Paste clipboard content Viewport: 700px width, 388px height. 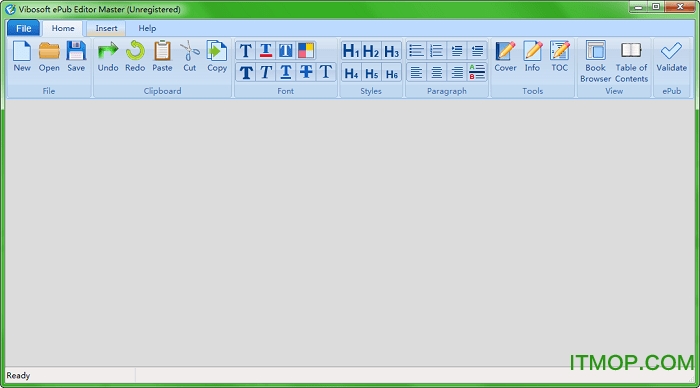pyautogui.click(x=162, y=56)
